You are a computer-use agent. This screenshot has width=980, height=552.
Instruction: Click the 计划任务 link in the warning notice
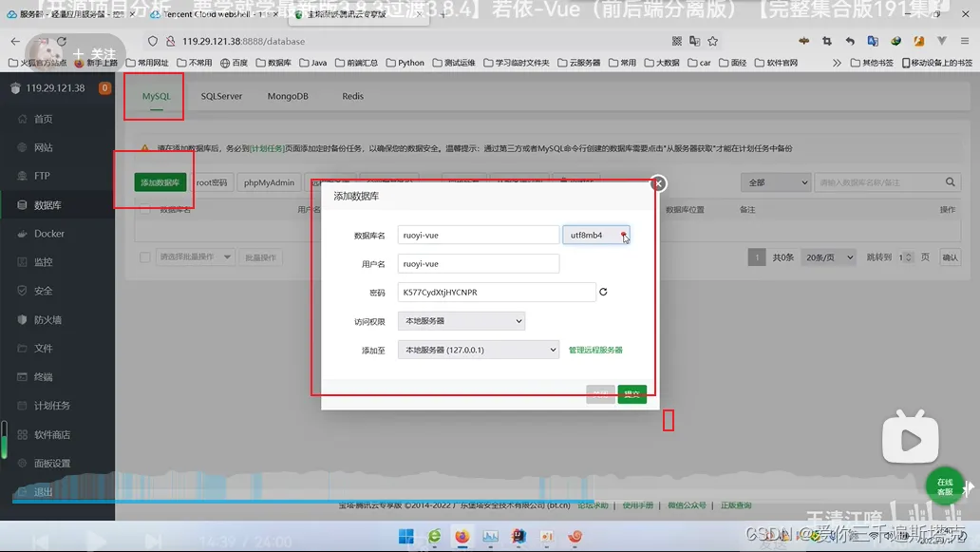click(267, 149)
